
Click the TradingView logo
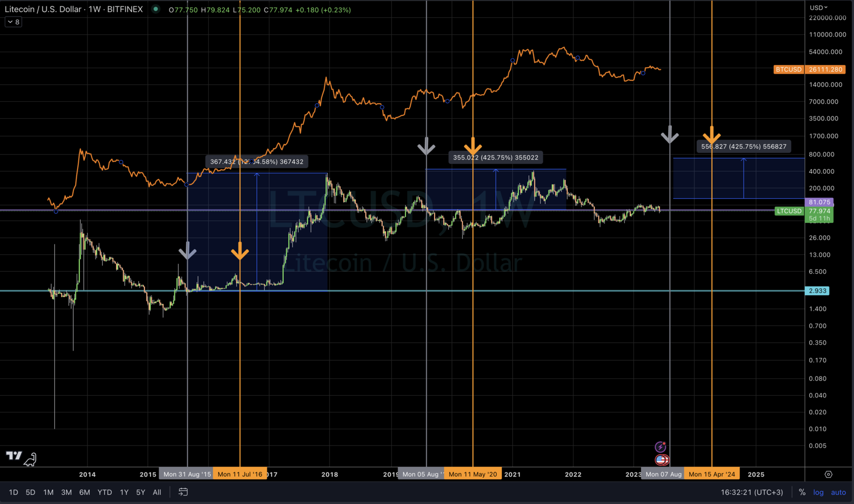(14, 456)
